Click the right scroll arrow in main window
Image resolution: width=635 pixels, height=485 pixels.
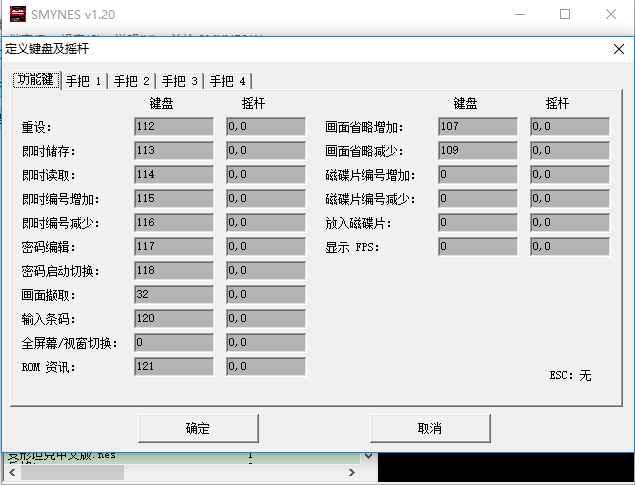(352, 472)
